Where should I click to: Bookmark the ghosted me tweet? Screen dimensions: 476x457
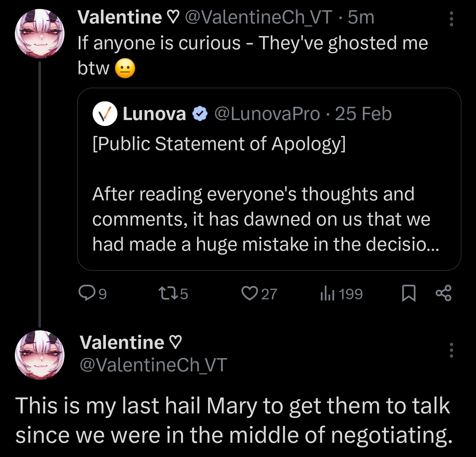[409, 293]
